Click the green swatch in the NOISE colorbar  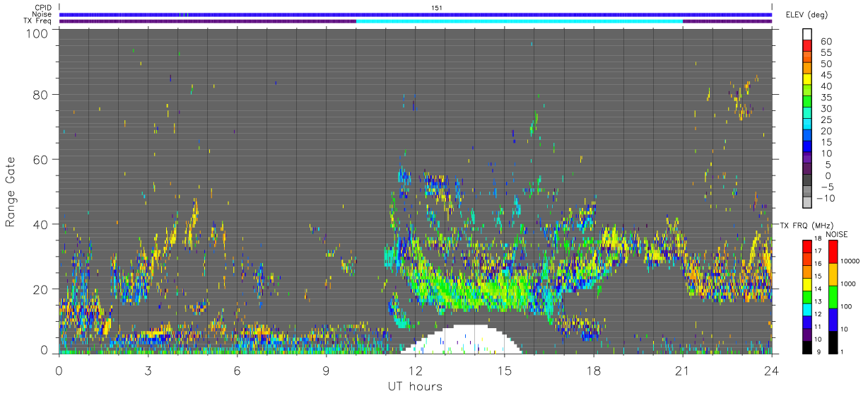coord(832,296)
